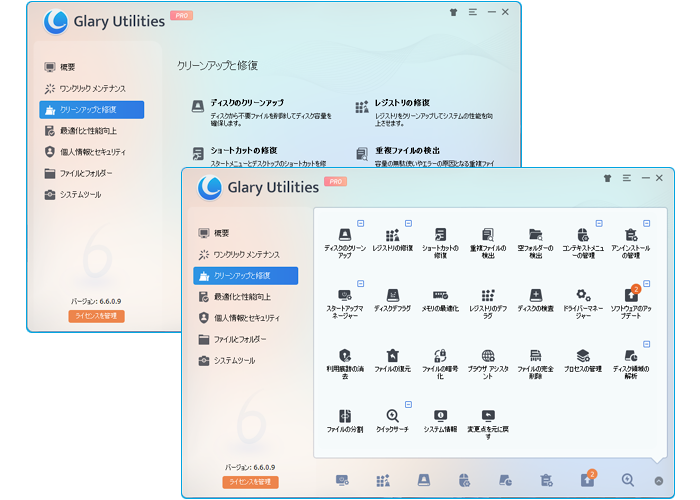This screenshot has height=500, width=700.
Task: Click the registry repair icon in the bottom dock
Action: [x=383, y=480]
